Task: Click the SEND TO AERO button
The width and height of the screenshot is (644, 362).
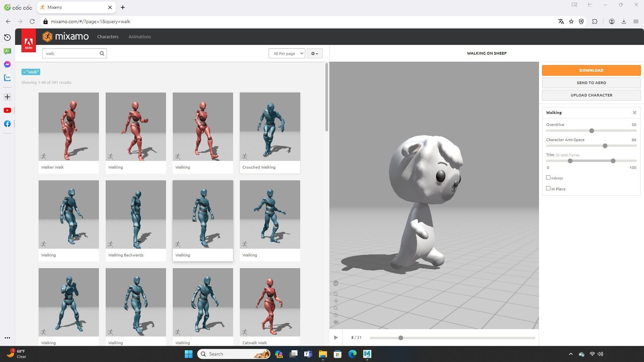Action: (591, 83)
